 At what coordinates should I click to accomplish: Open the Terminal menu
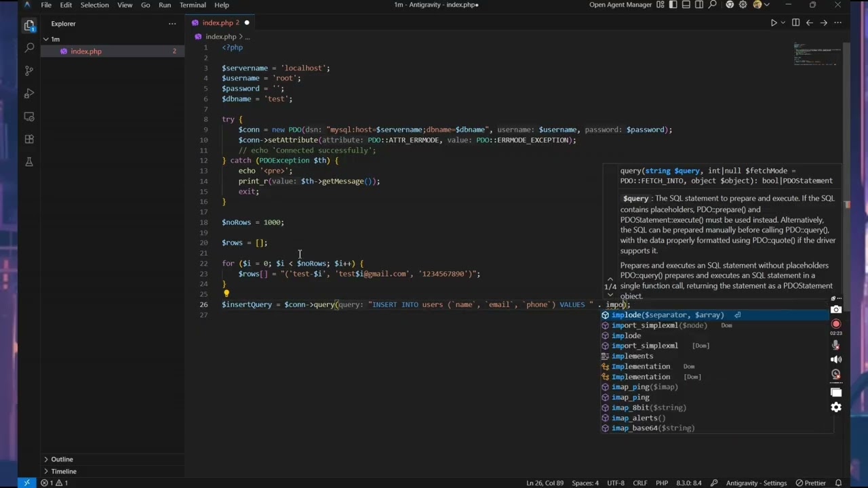click(x=193, y=5)
